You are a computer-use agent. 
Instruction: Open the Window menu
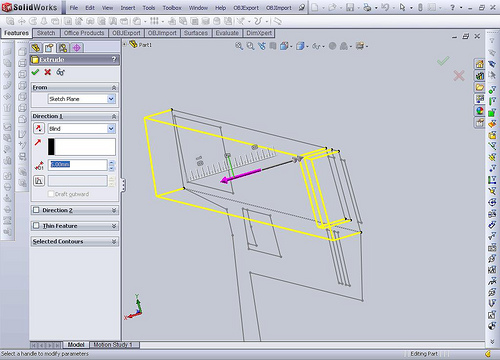click(198, 8)
